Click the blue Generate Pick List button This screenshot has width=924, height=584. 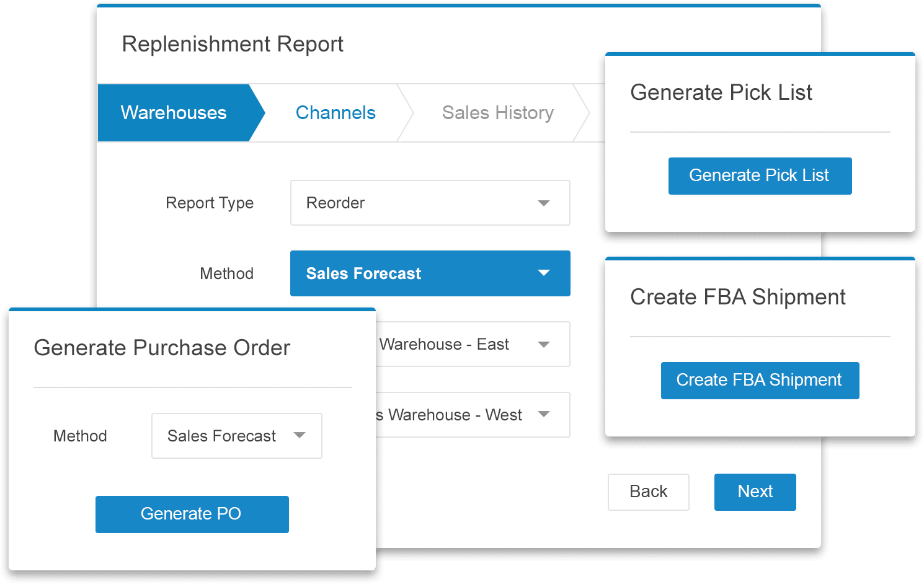click(x=759, y=176)
